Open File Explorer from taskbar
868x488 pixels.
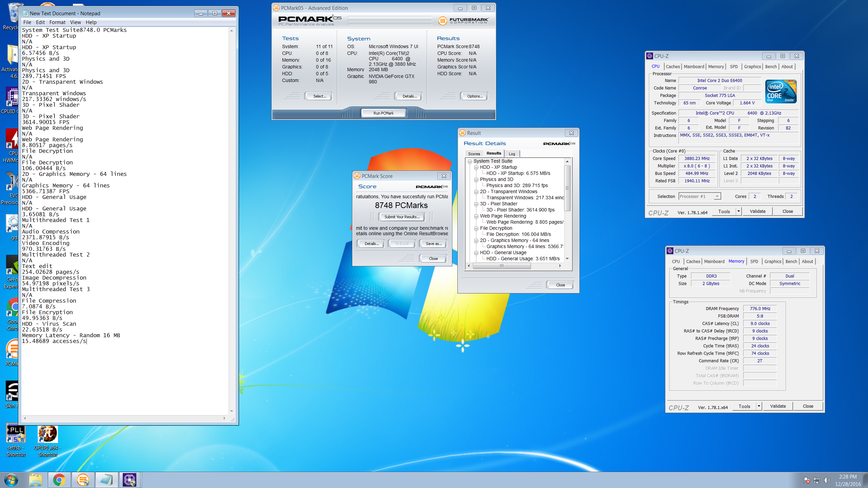(x=35, y=480)
